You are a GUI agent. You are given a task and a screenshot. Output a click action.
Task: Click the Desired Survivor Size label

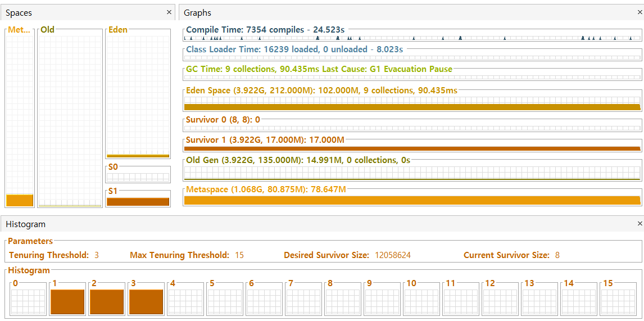pyautogui.click(x=326, y=255)
